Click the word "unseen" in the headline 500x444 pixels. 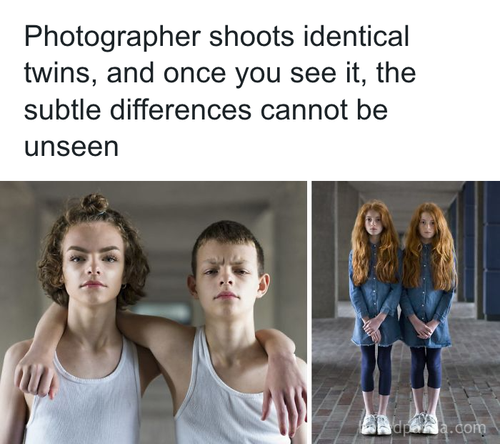click(x=71, y=146)
